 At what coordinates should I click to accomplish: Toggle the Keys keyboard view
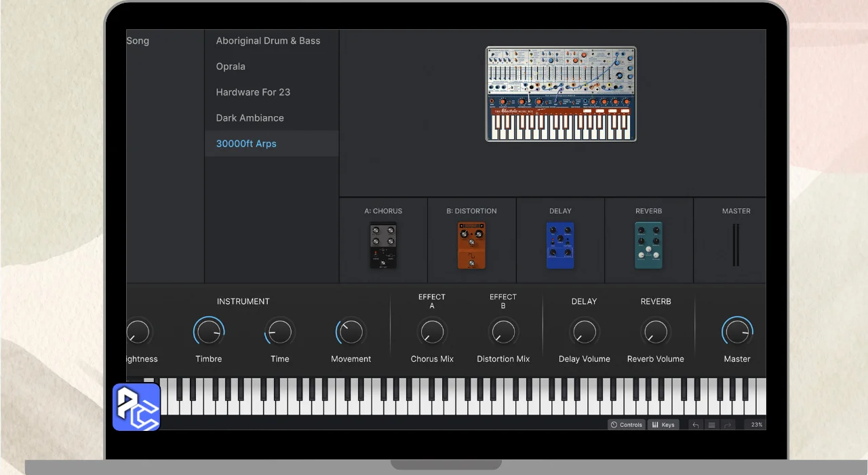click(x=663, y=425)
